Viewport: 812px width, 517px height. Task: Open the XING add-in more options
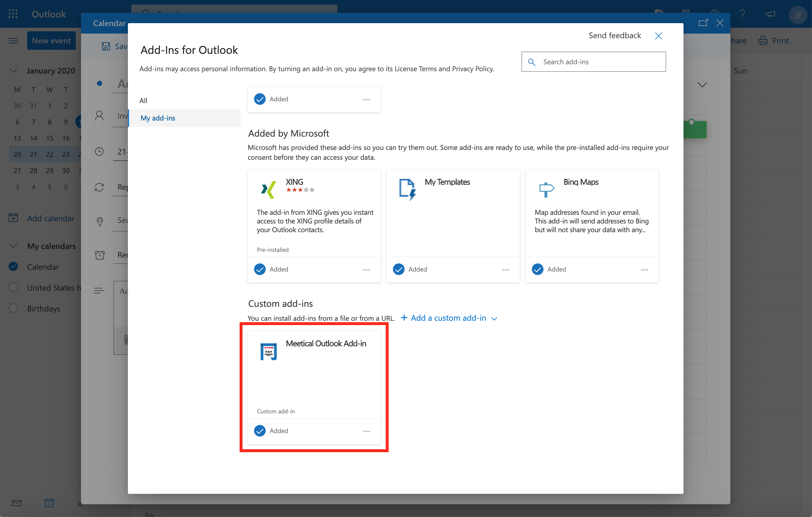click(367, 269)
